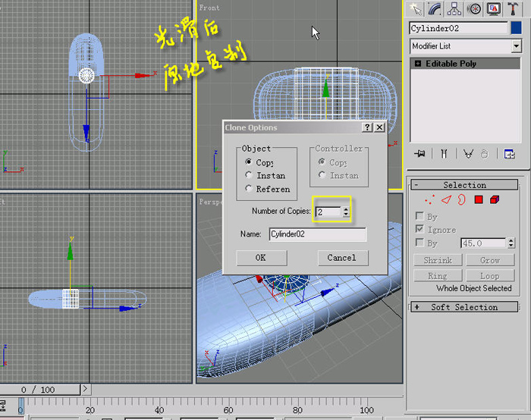Switch to the Modify panel tab
This screenshot has width=531, height=420.
point(435,9)
